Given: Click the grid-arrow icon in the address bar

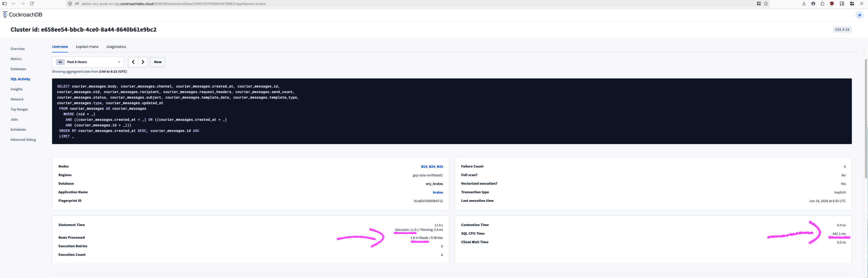Looking at the screenshot, I should point(759,4).
